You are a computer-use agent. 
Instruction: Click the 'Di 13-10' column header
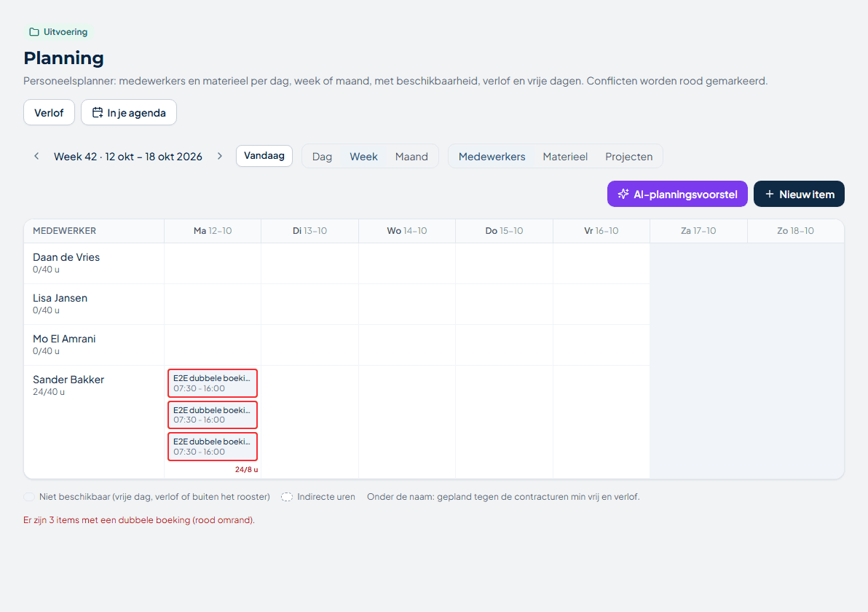click(x=310, y=231)
